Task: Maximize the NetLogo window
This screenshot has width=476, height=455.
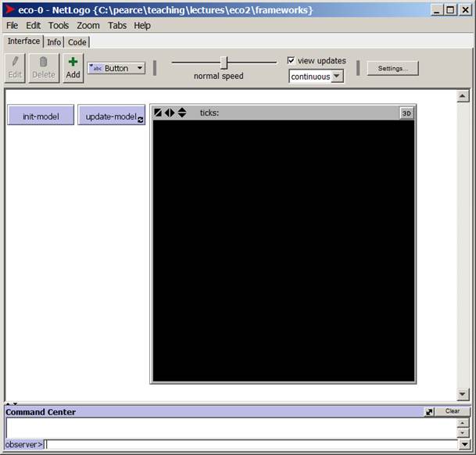Action: [x=450, y=10]
